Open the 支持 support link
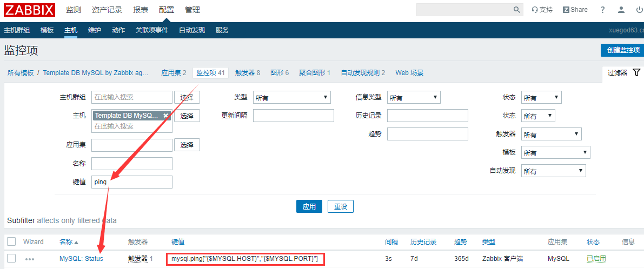The height and width of the screenshot is (269, 644). (x=542, y=10)
